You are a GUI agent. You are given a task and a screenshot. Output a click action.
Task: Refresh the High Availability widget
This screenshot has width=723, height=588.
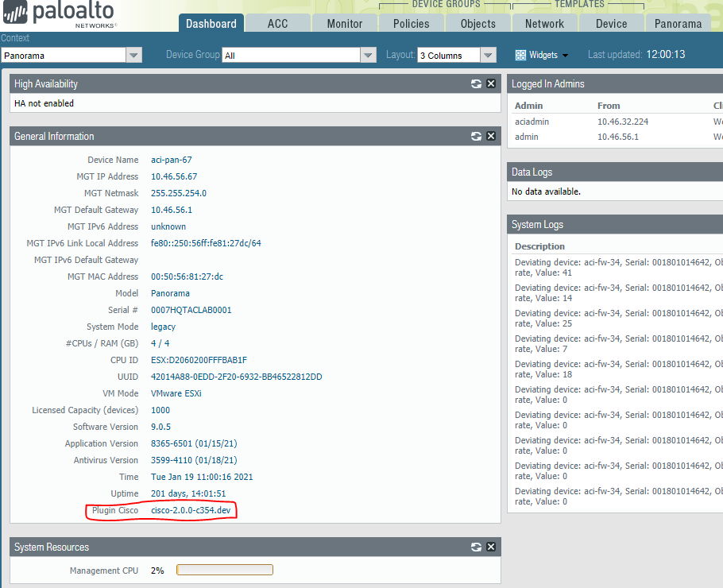coord(476,84)
